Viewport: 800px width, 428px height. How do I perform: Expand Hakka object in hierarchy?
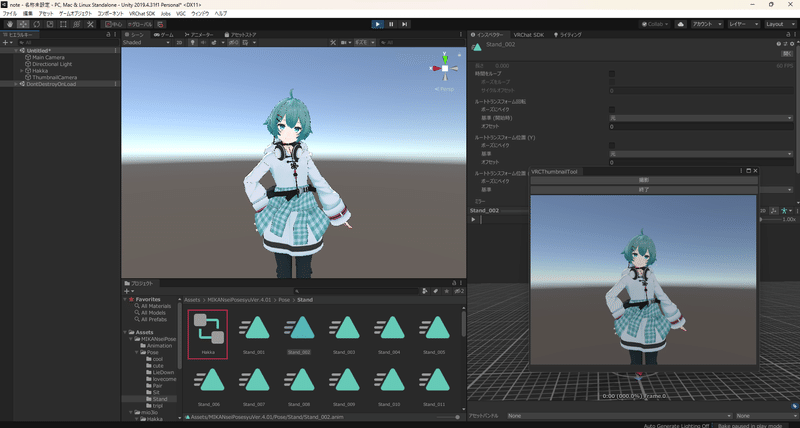click(x=22, y=71)
